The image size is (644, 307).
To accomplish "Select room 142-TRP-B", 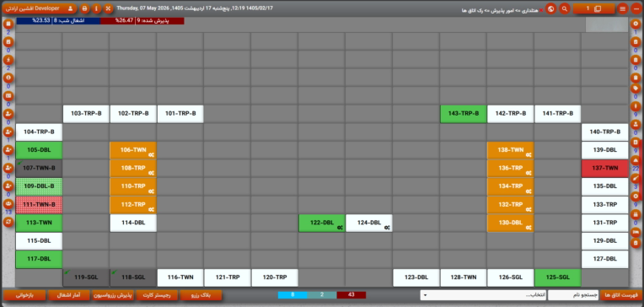I will coord(511,114).
